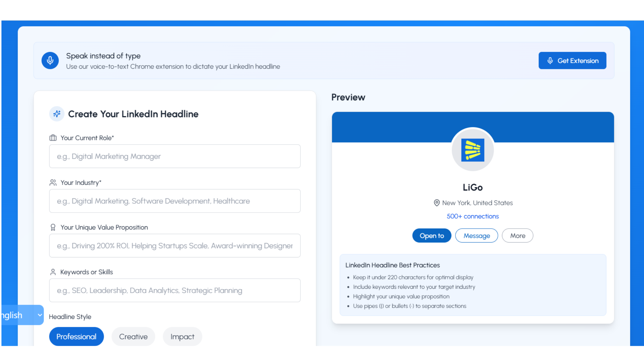Focus the Your Industry text field

click(175, 201)
